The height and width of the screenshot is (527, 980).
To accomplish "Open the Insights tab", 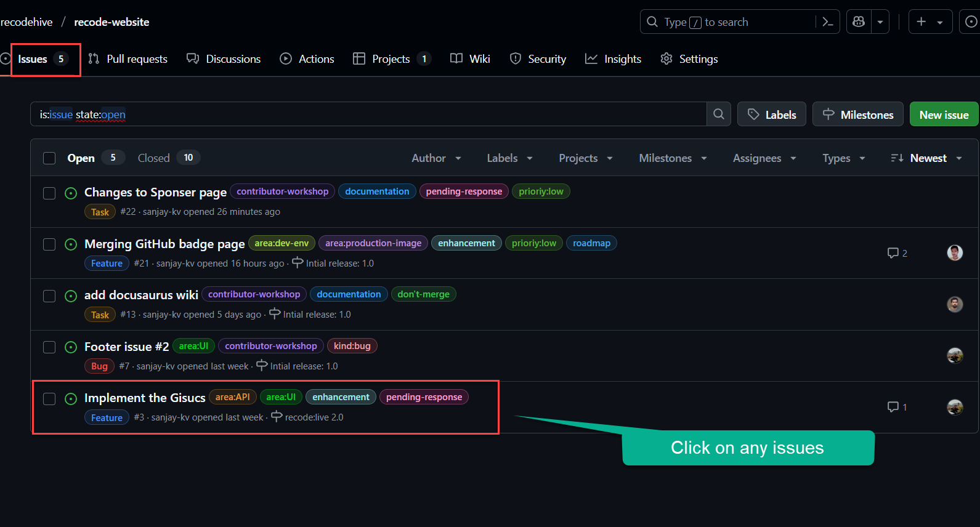I will tap(613, 59).
